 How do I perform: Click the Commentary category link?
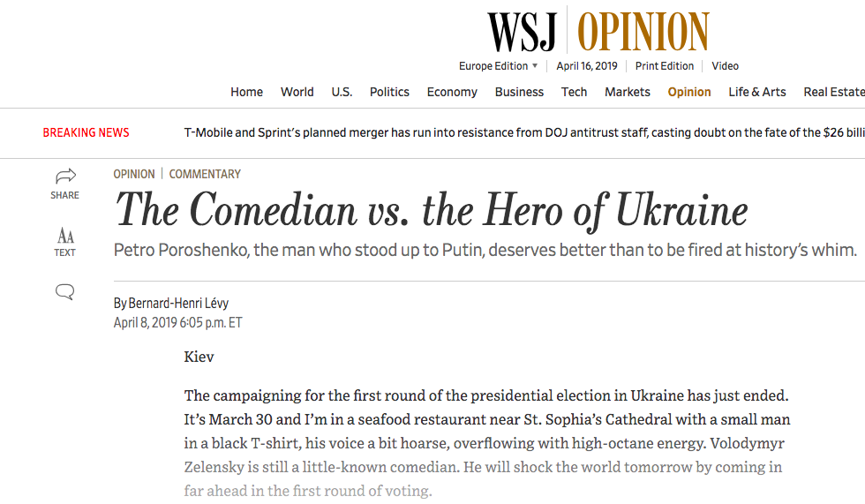[205, 174]
